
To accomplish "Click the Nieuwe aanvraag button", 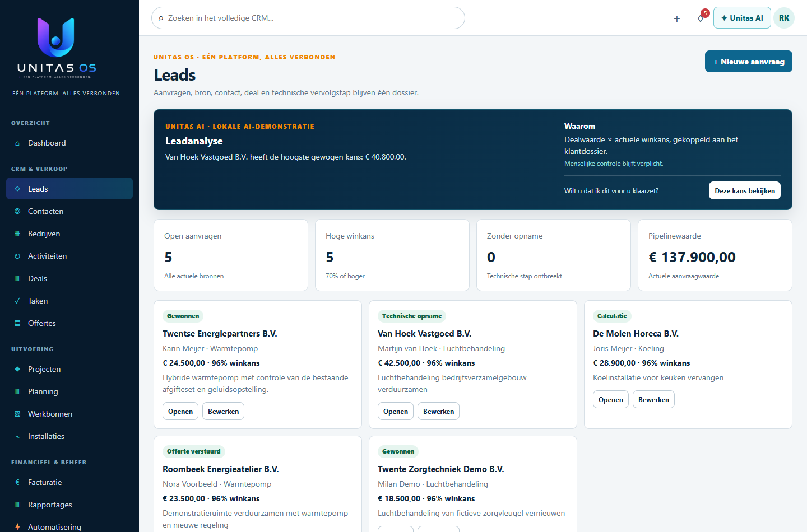I will [x=749, y=62].
